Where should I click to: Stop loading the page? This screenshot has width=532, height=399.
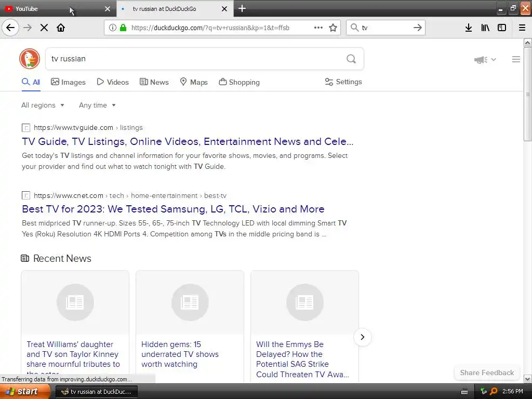pyautogui.click(x=44, y=28)
